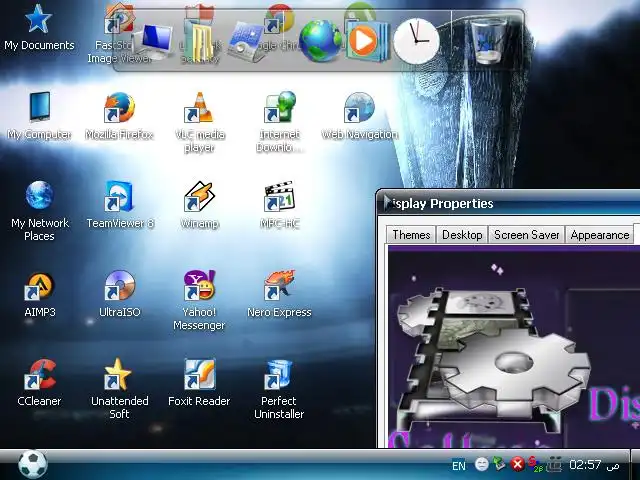
Task: Switch to the Appearance tab
Action: (x=600, y=235)
